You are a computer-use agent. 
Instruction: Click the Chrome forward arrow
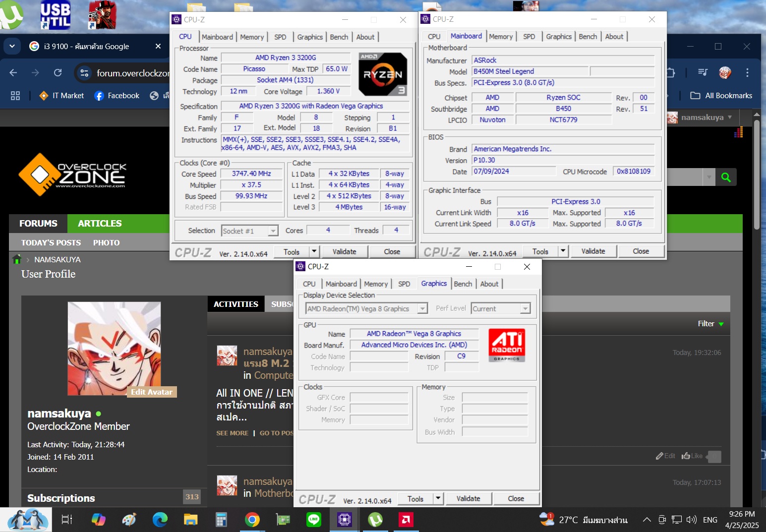pos(35,73)
